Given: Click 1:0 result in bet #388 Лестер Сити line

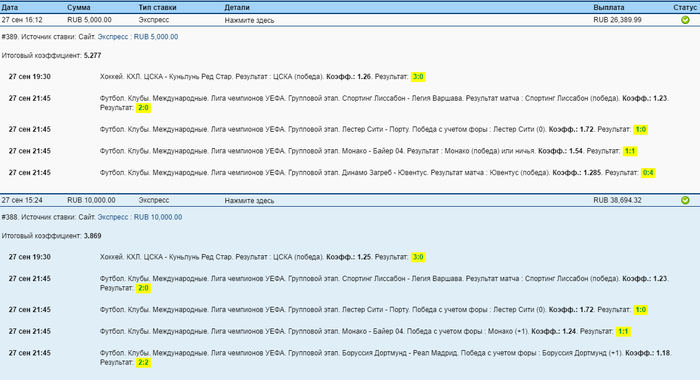Looking at the screenshot, I should pos(641,310).
